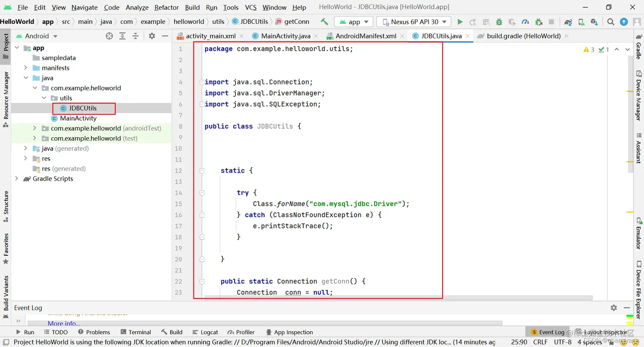
Task: Click the More info link in Event Log
Action: point(63,323)
